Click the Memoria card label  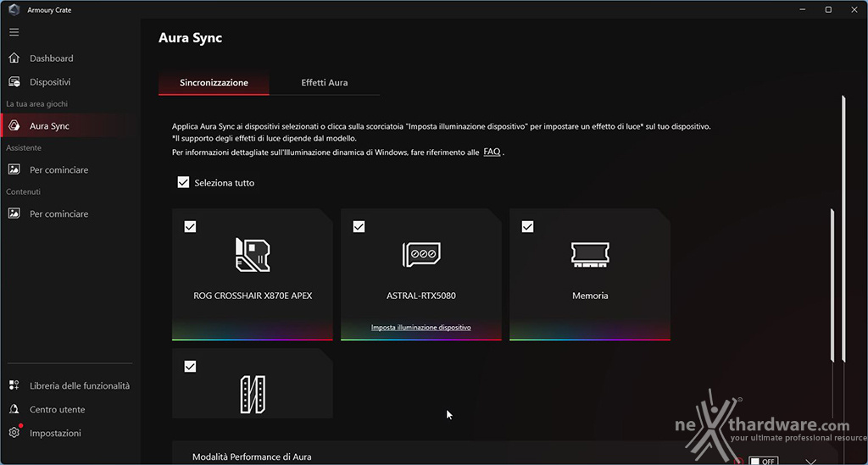coord(590,296)
